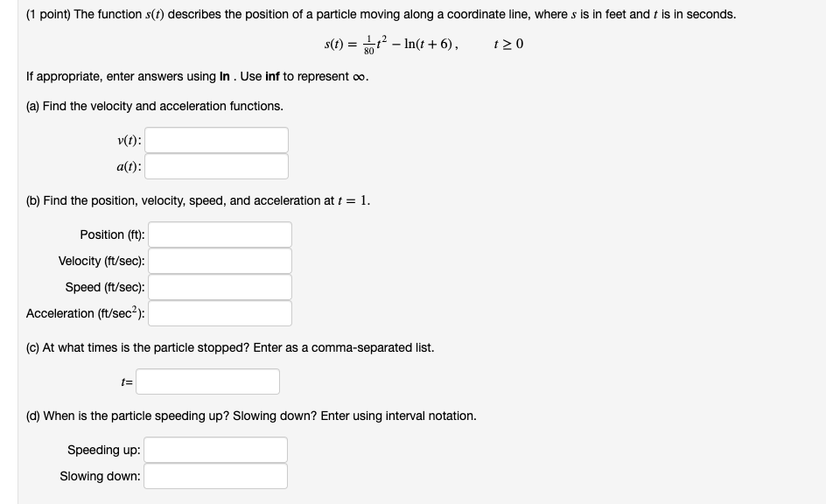Click the Position (ft) label

[109, 234]
